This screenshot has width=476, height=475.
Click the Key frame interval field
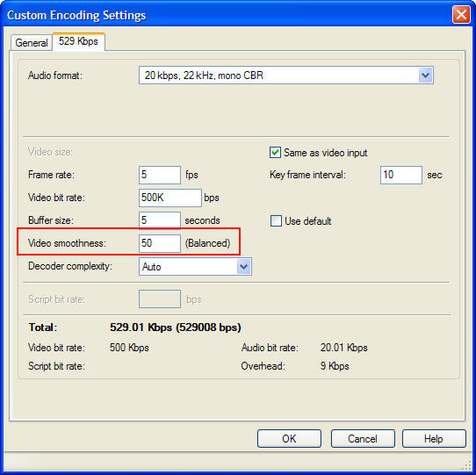pyautogui.click(x=401, y=175)
